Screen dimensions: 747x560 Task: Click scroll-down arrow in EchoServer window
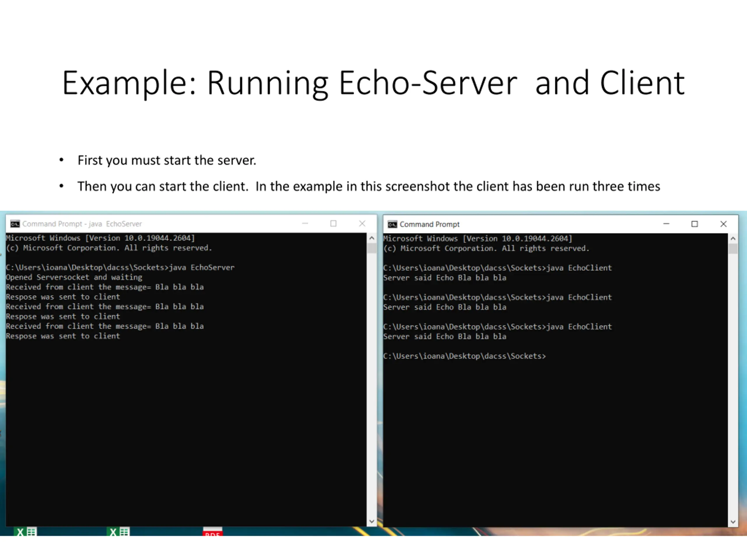coord(372,521)
